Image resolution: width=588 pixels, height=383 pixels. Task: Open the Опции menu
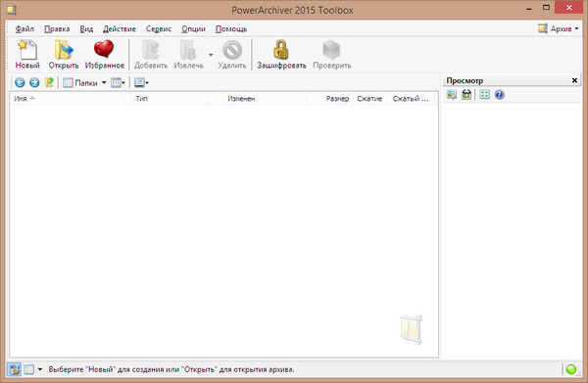(193, 28)
